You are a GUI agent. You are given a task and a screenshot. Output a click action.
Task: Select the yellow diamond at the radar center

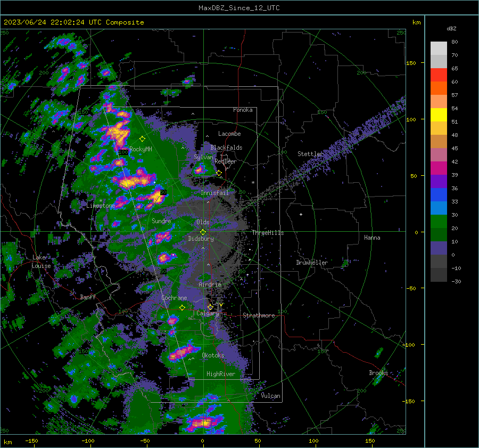(203, 232)
